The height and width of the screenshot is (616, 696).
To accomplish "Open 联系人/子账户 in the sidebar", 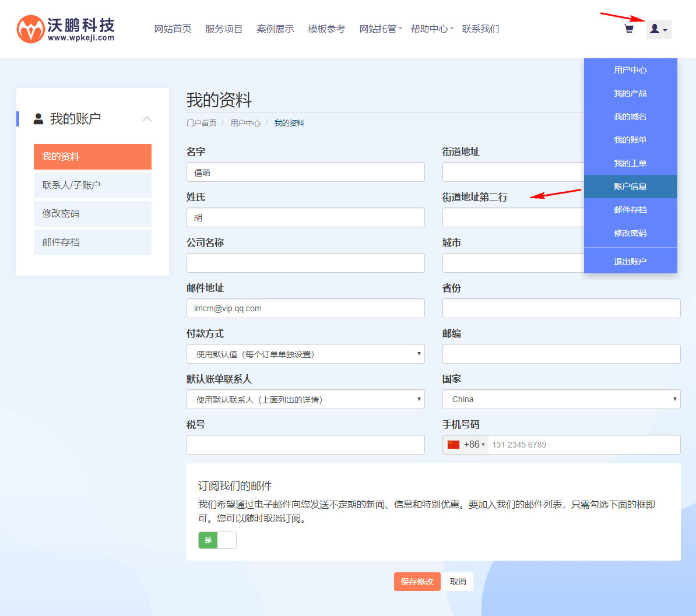I will point(92,185).
